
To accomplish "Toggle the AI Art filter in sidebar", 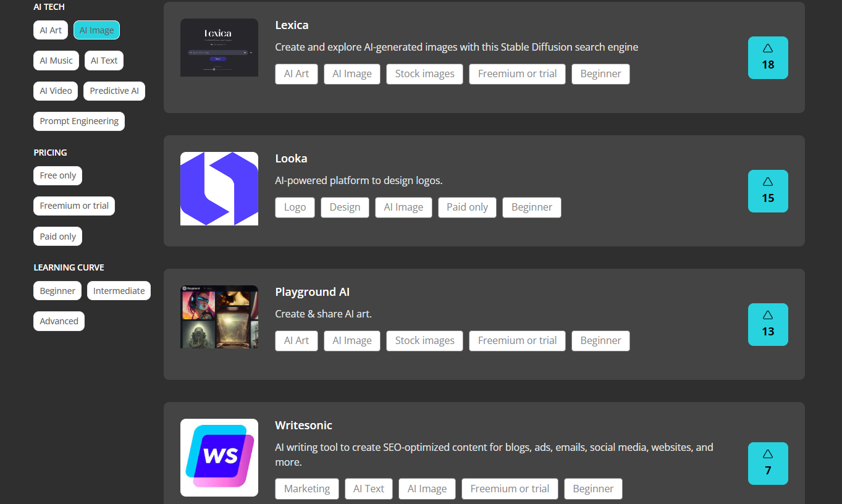I will [51, 30].
